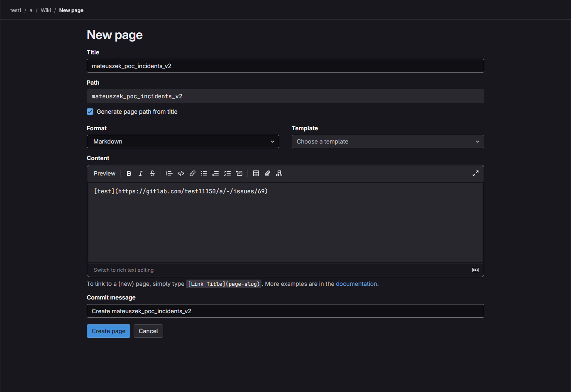571x392 pixels.
Task: Open the Format Markdown dropdown
Action: [183, 141]
